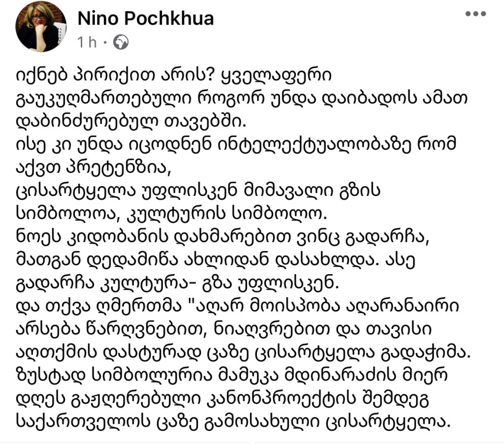Screen dimensions: 504x444
Task: Click the word დაბინძურებულ in the post
Action: point(88,122)
